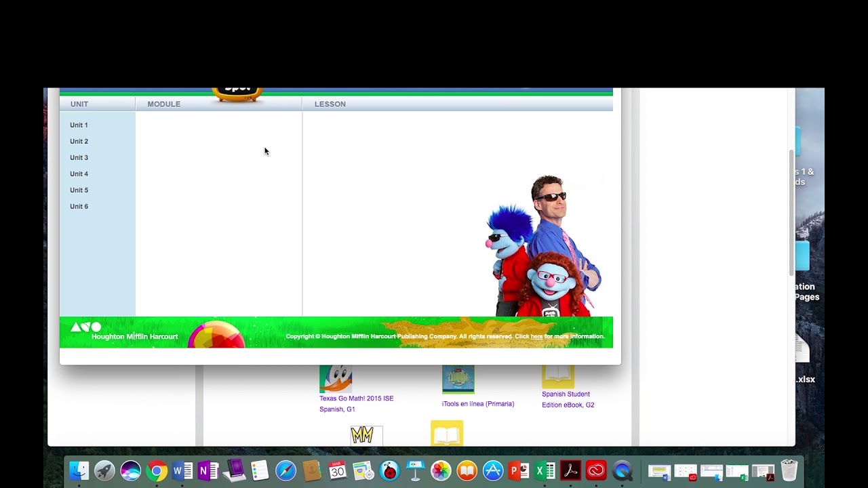Restore the minimized Excel window in Dock
Screen dimensions: 868x488
(x=737, y=472)
